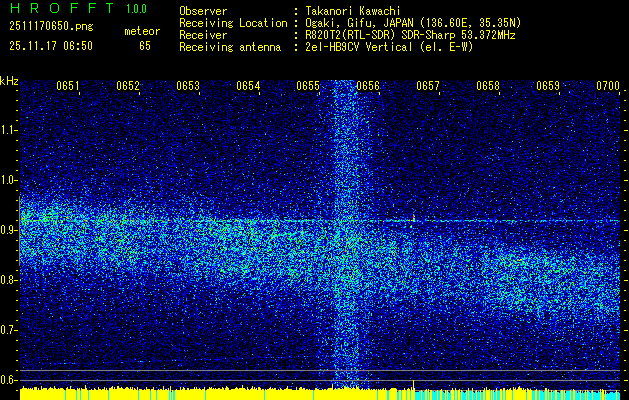Click the observer name Takanori Kawachi
The image size is (629, 400).
click(x=353, y=11)
